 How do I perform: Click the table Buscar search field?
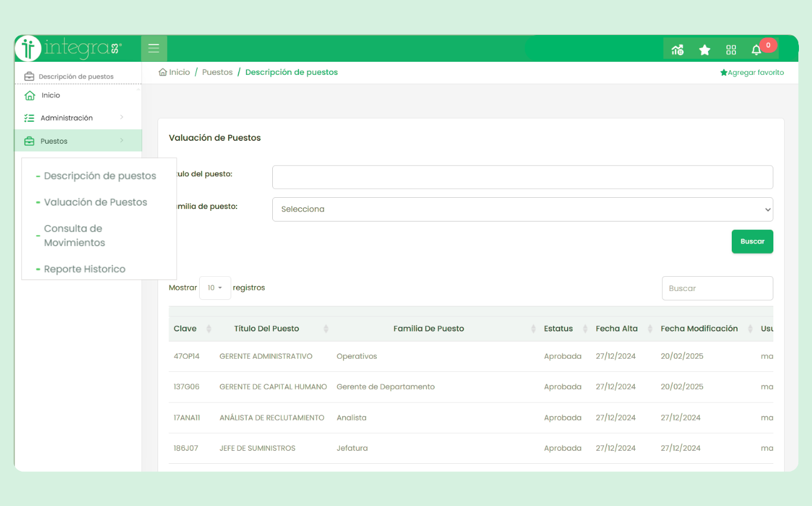coord(717,288)
